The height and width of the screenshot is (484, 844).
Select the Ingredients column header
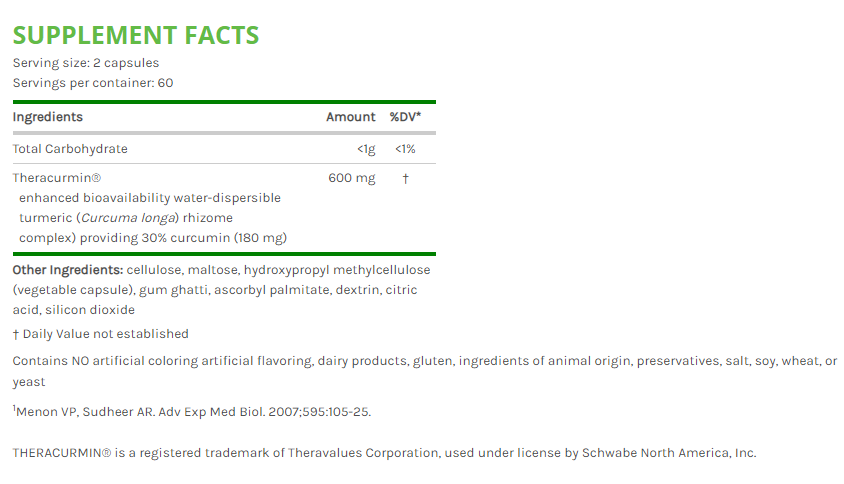(47, 117)
